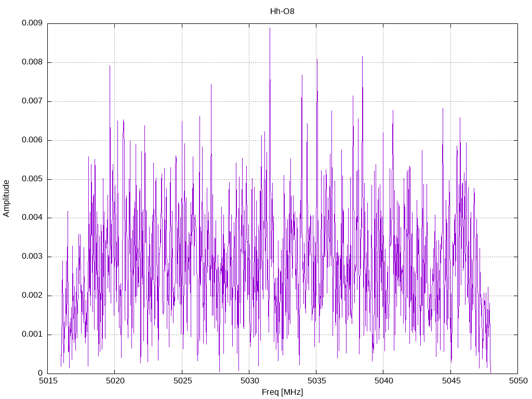The height and width of the screenshot is (399, 532).
Task: Click the y-axis tick value 0
Action: point(40,373)
